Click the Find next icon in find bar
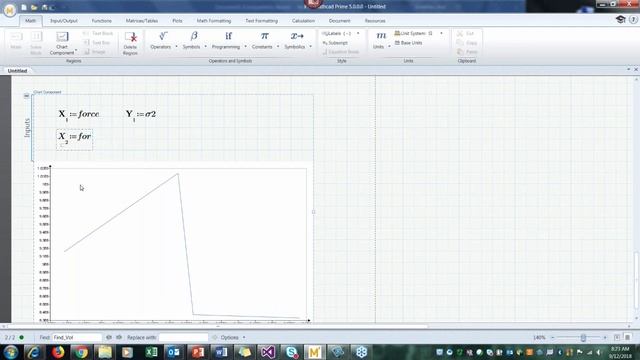The height and width of the screenshot is (360, 640). pyautogui.click(x=119, y=338)
